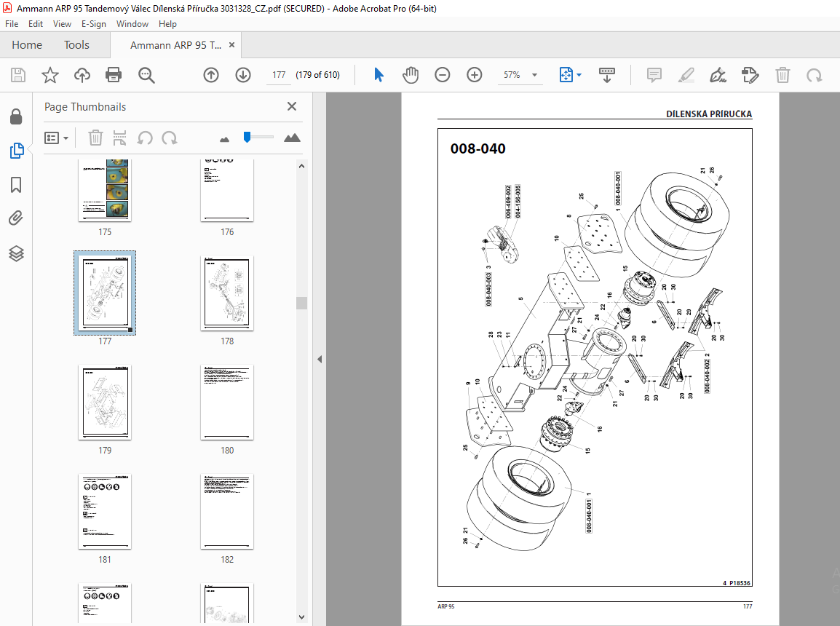Click the upload to cloud icon
The image size is (840, 626).
coord(82,75)
